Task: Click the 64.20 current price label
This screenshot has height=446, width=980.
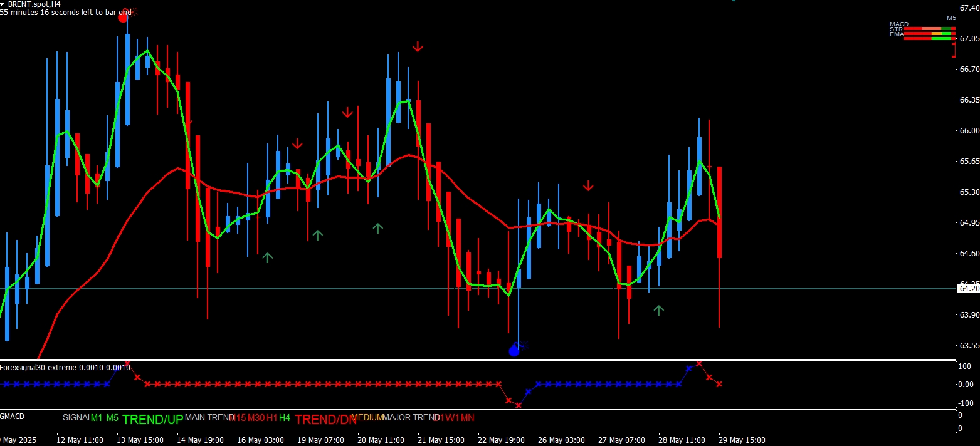Action: (x=969, y=288)
